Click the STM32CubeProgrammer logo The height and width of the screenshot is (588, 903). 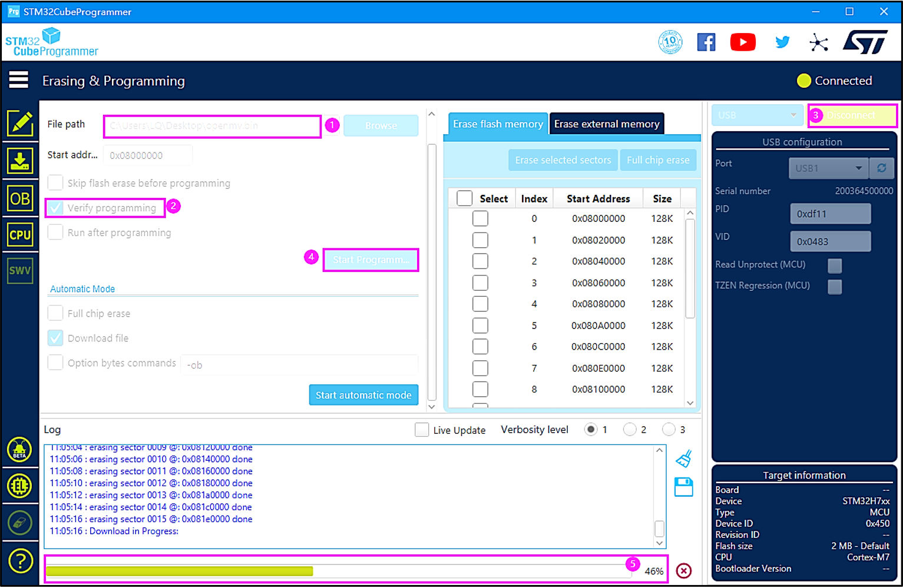point(52,42)
